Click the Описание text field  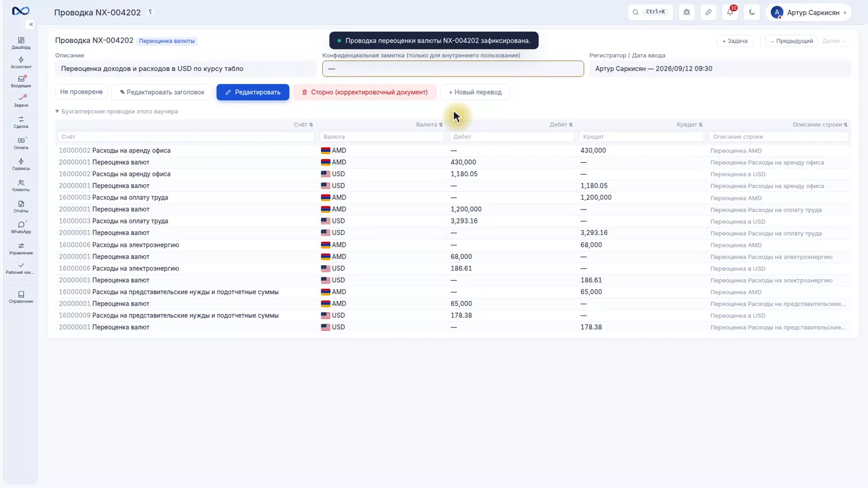186,69
